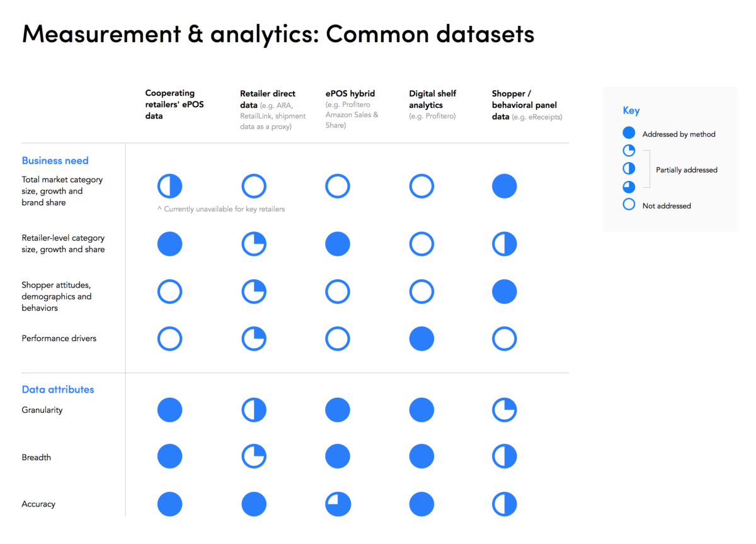
Task: Click the quarter circle for Granularity, Shopper panel data
Action: point(504,410)
